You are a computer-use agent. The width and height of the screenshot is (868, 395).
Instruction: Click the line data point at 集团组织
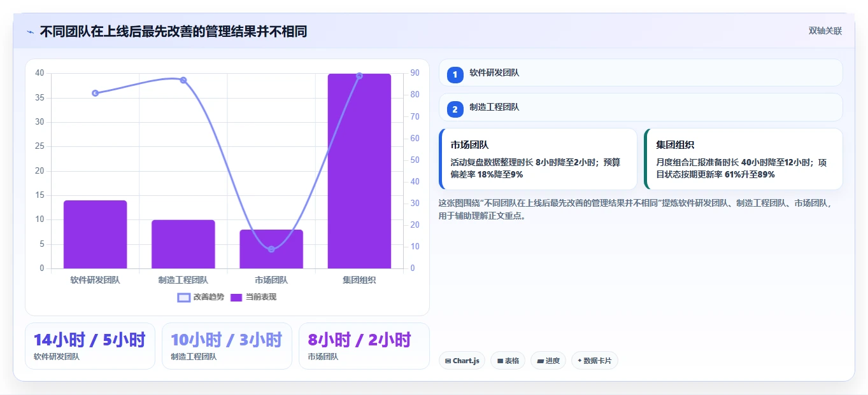coord(359,76)
